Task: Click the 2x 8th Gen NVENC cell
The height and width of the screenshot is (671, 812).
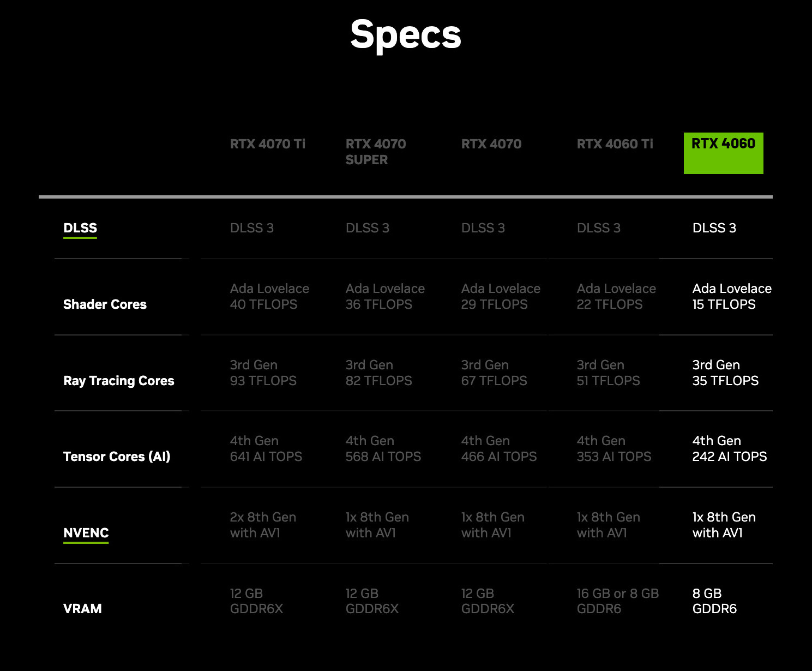Action: point(263,525)
